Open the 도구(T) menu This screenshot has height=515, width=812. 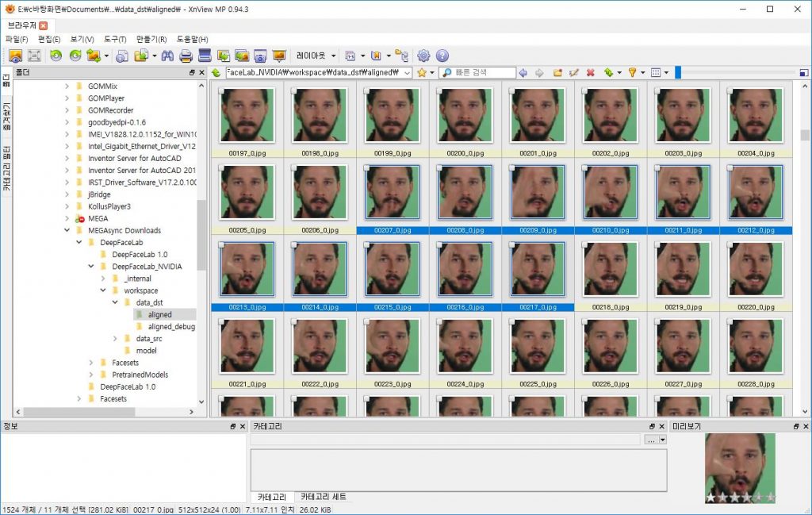point(115,39)
